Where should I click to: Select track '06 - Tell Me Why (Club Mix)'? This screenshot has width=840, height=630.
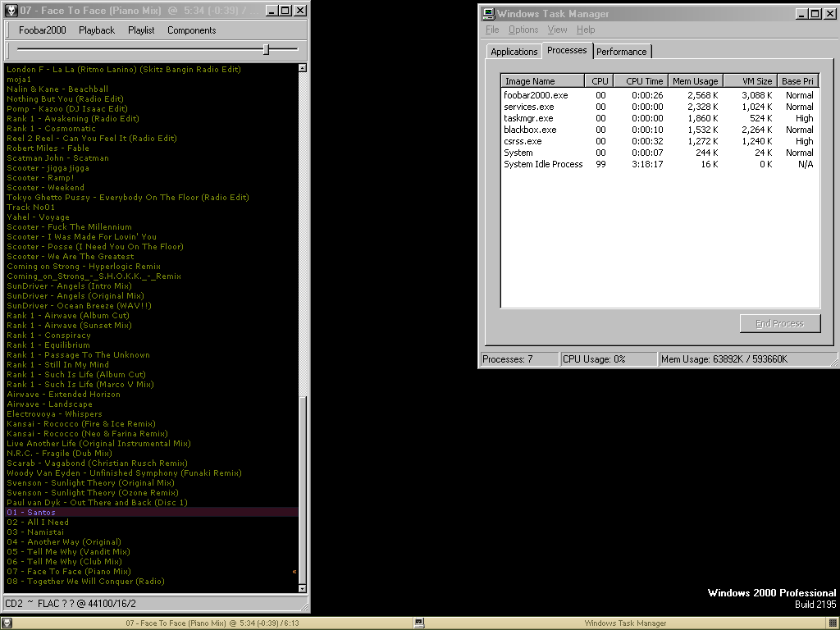152,562
